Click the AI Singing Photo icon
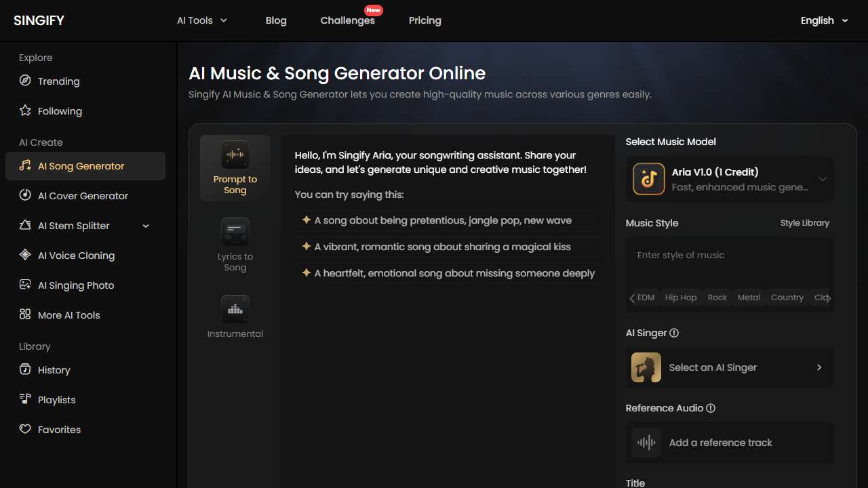 pyautogui.click(x=25, y=285)
